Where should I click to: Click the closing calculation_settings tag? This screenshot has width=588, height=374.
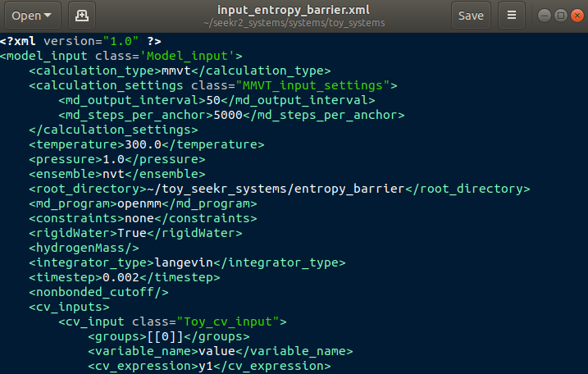(113, 130)
